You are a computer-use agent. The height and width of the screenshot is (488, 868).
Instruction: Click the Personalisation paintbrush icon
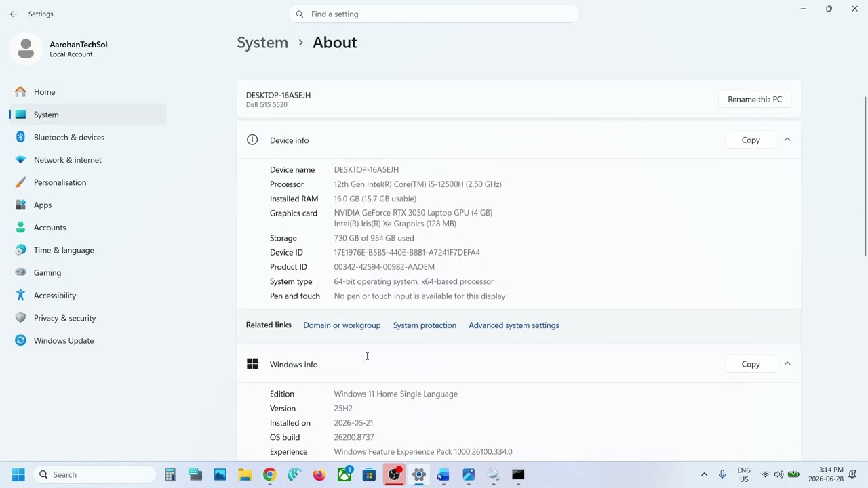[x=20, y=182]
